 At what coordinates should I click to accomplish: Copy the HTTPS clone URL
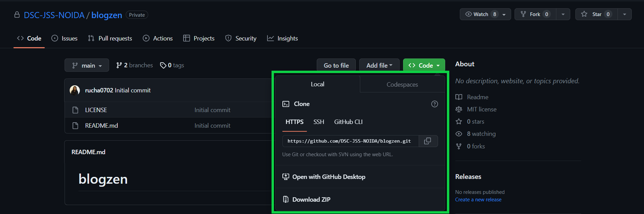[427, 141]
